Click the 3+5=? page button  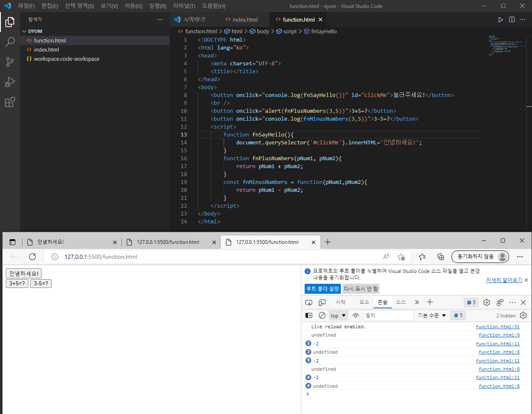[17, 283]
